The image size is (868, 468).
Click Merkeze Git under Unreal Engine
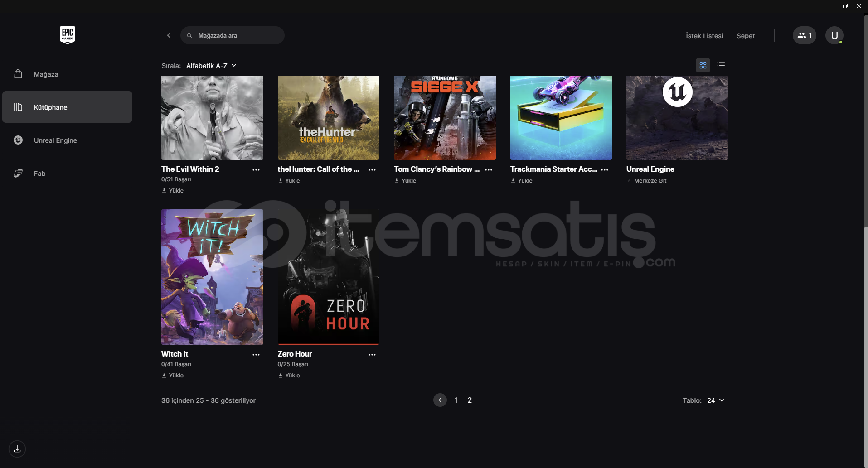(x=647, y=181)
